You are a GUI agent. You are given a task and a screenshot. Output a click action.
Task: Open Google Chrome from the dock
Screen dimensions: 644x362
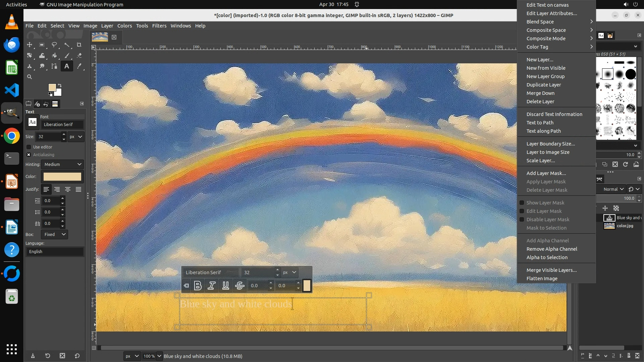click(x=12, y=136)
